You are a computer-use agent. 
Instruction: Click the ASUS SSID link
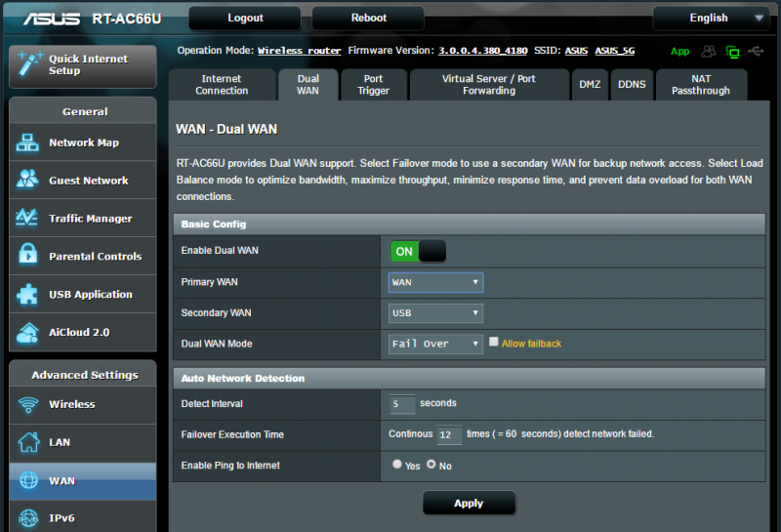pos(576,51)
